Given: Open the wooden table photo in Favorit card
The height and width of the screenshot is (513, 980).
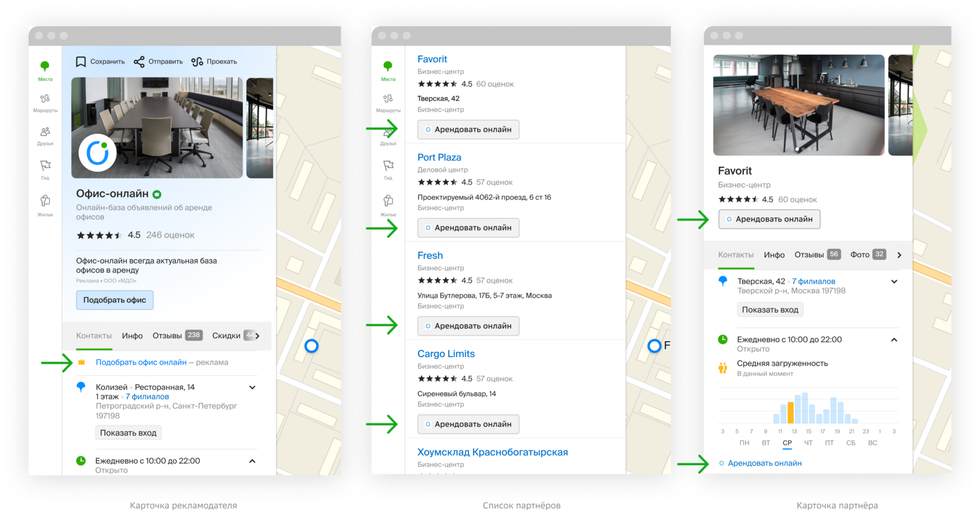Looking at the screenshot, I should coord(799,105).
